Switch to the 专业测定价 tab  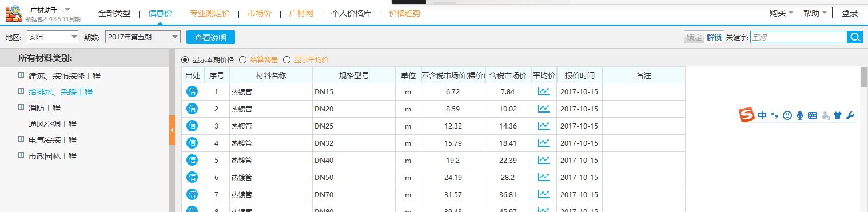tap(210, 13)
